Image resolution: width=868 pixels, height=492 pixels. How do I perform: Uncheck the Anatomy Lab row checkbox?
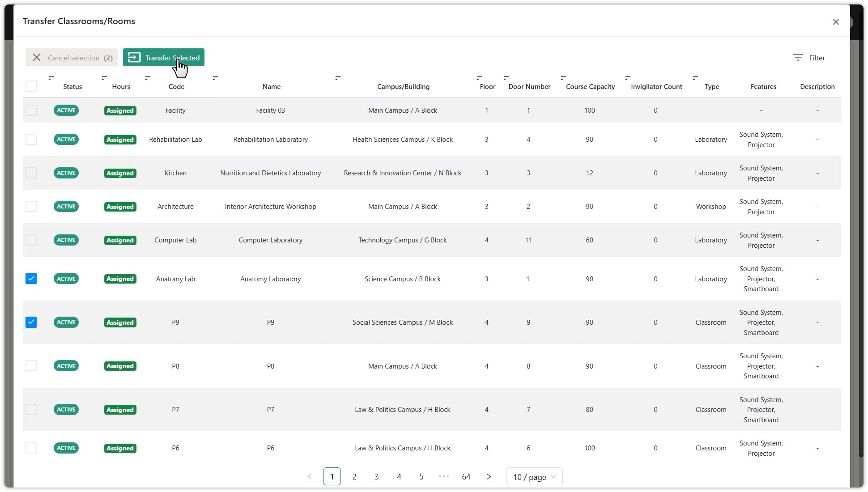[31, 279]
